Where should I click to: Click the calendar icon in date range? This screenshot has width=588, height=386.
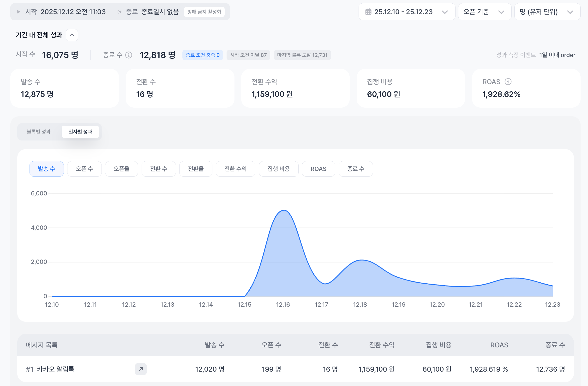(x=368, y=12)
